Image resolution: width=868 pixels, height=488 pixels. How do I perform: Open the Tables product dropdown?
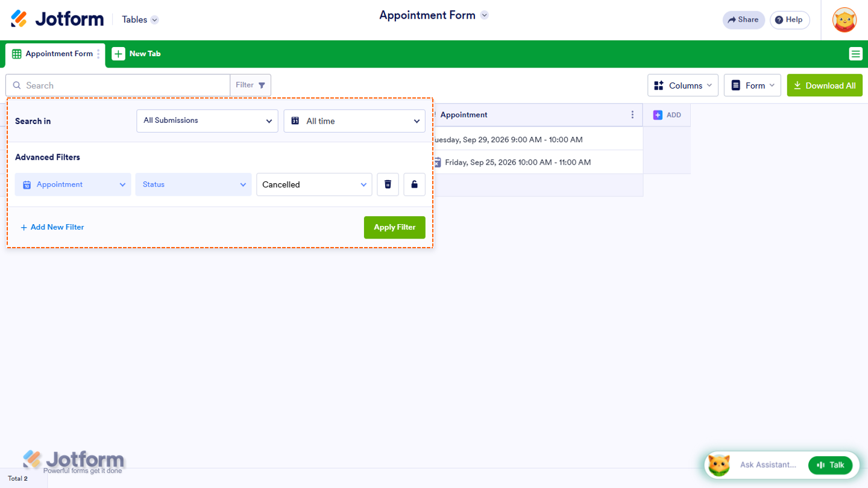(140, 20)
